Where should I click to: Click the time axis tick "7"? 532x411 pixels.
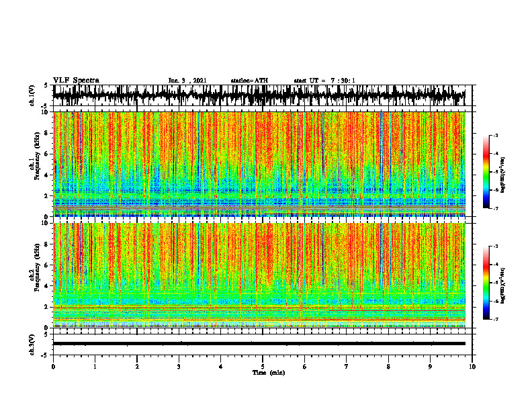pos(347,367)
